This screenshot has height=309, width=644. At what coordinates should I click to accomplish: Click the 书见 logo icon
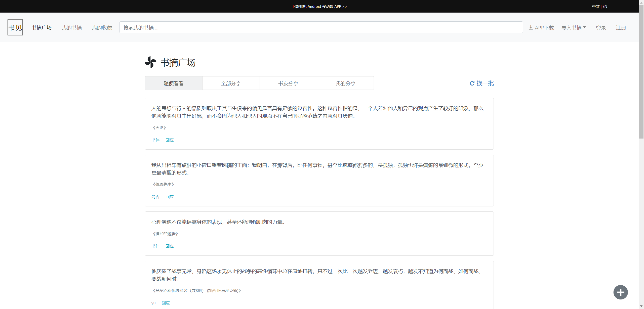15,27
